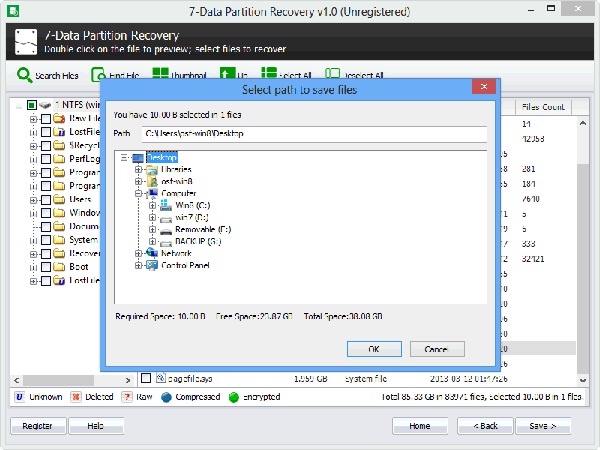
Task: Check the first LostFiles folder checkbox
Action: (x=46, y=132)
